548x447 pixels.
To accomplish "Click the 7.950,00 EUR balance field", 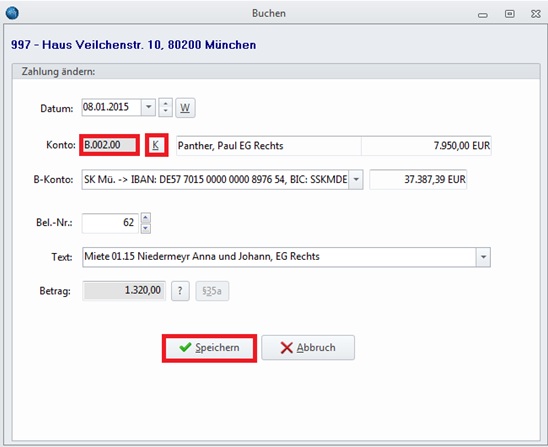I will click(x=426, y=145).
